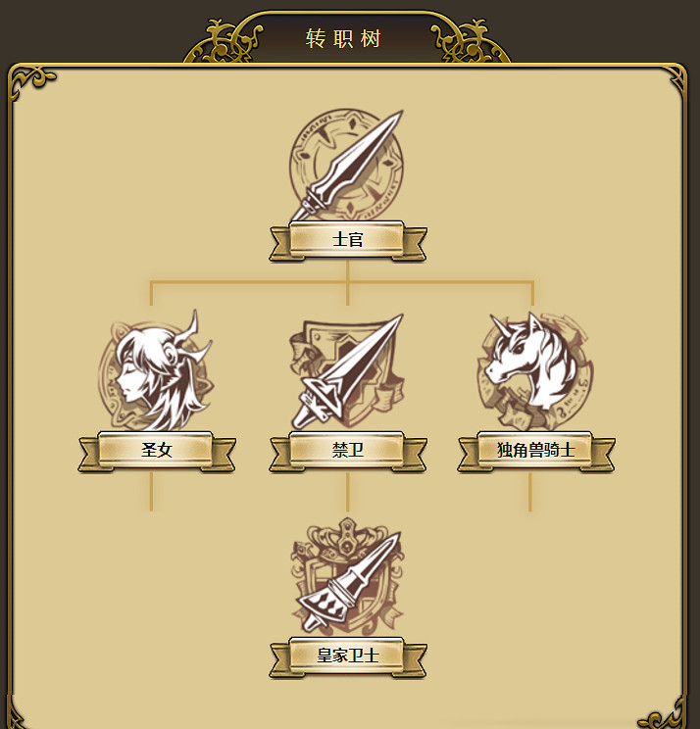Screen dimensions: 700x729
Task: Choose the 独角兽骑士 ribbon banner
Action: pos(536,451)
